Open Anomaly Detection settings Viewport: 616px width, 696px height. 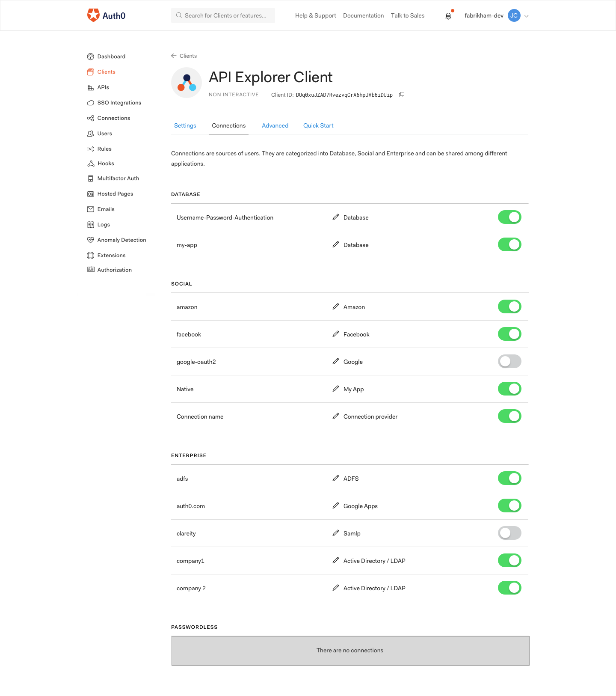(x=121, y=240)
